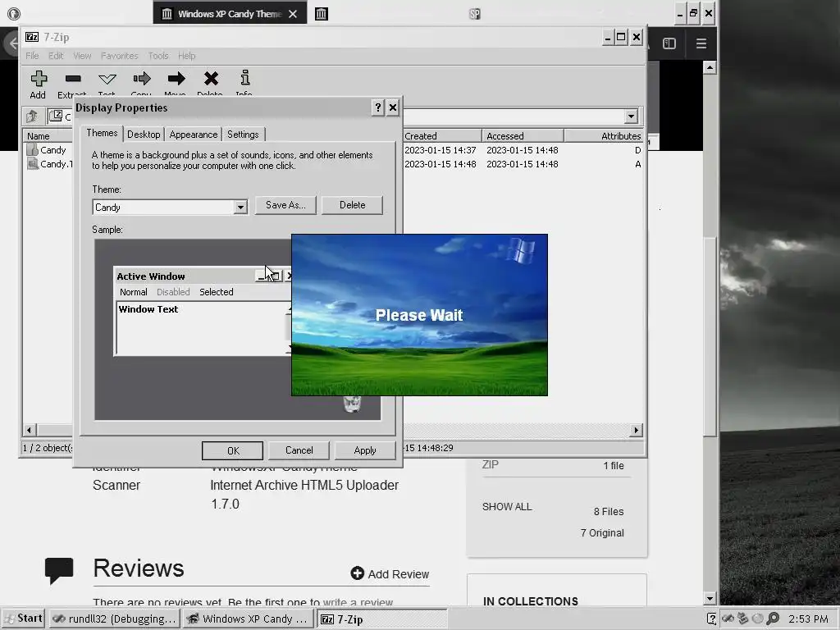Screen dimensions: 840x630
Task: Click the Copy arrow icon in 7-Zip
Action: 141,79
